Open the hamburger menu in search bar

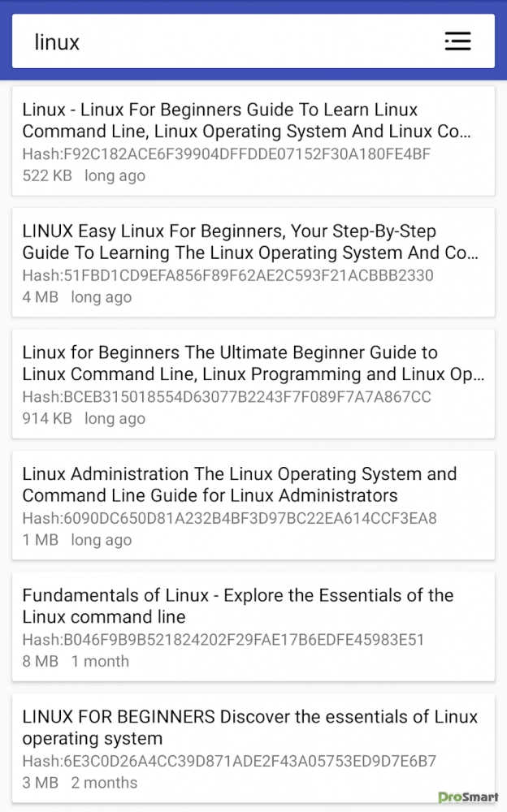457,41
